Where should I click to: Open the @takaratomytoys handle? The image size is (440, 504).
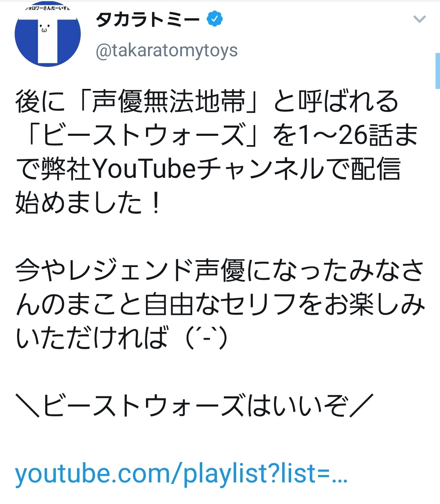[x=166, y=51]
